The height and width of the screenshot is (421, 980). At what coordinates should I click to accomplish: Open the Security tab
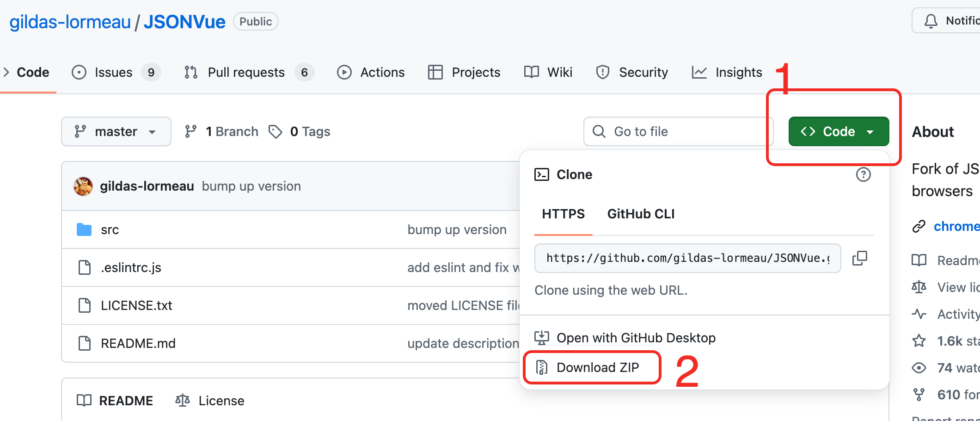[x=632, y=72]
